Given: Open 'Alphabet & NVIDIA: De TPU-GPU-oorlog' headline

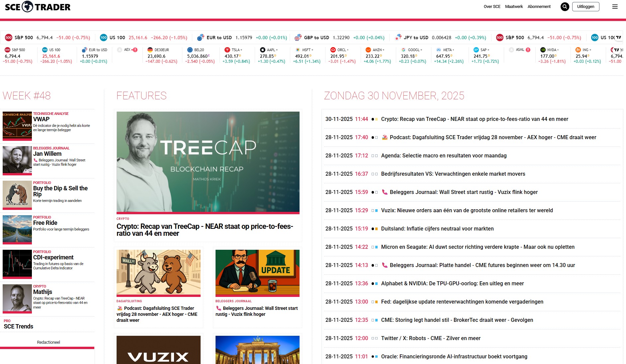Looking at the screenshot, I should tap(452, 283).
